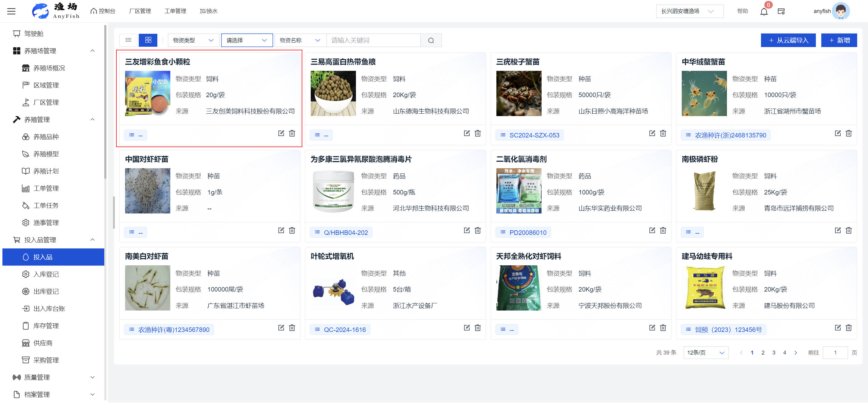The image size is (868, 407).
Task: Click the 新增 button
Action: coord(839,40)
